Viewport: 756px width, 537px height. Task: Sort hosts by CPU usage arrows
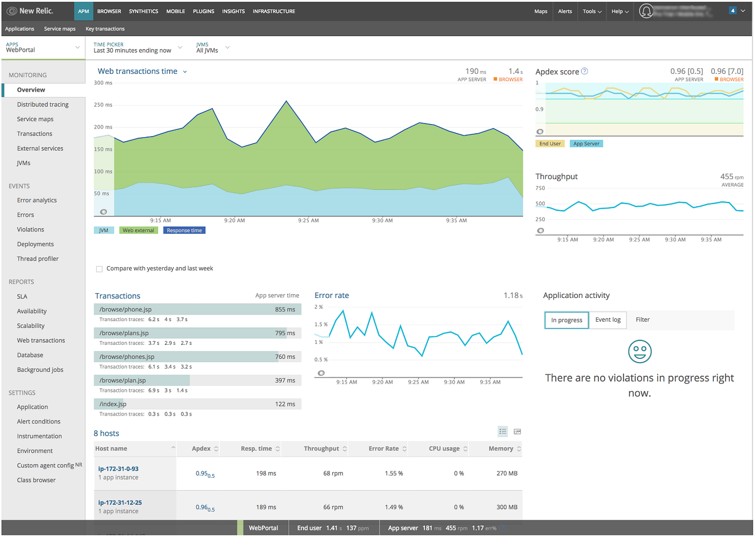[x=465, y=448]
